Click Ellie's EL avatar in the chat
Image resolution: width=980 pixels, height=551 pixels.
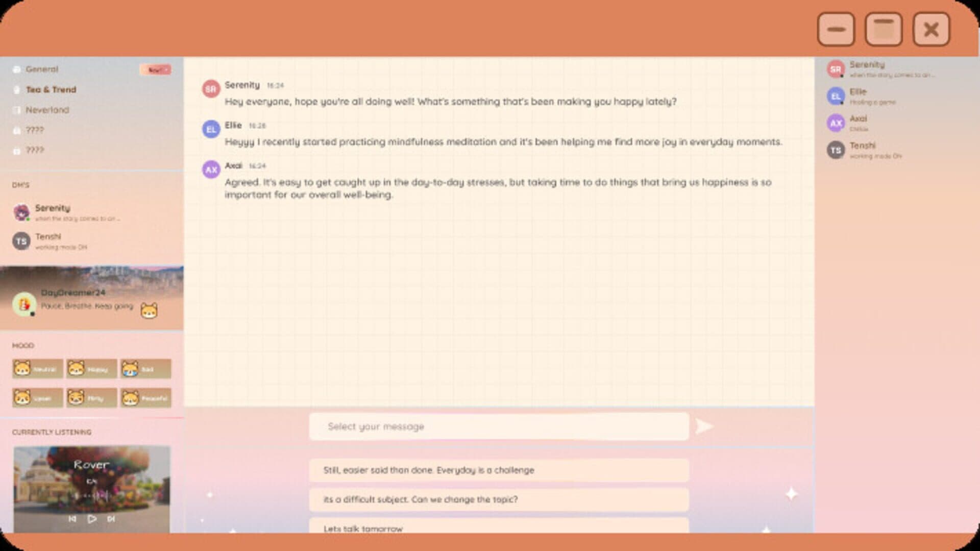click(x=211, y=129)
